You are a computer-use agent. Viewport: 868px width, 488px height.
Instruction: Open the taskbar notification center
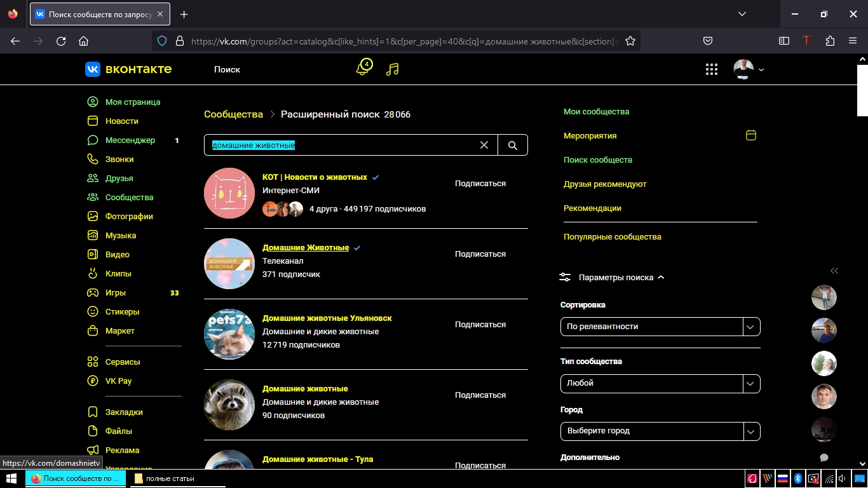tap(858, 478)
